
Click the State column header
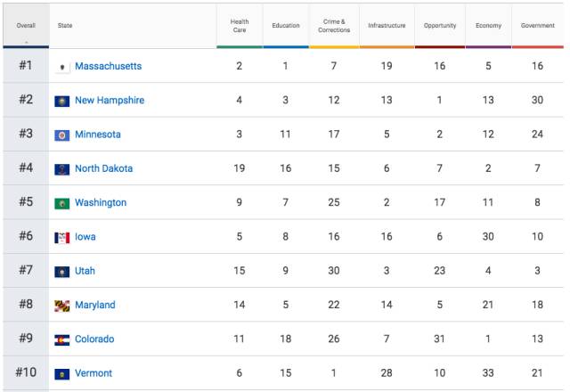pos(65,26)
